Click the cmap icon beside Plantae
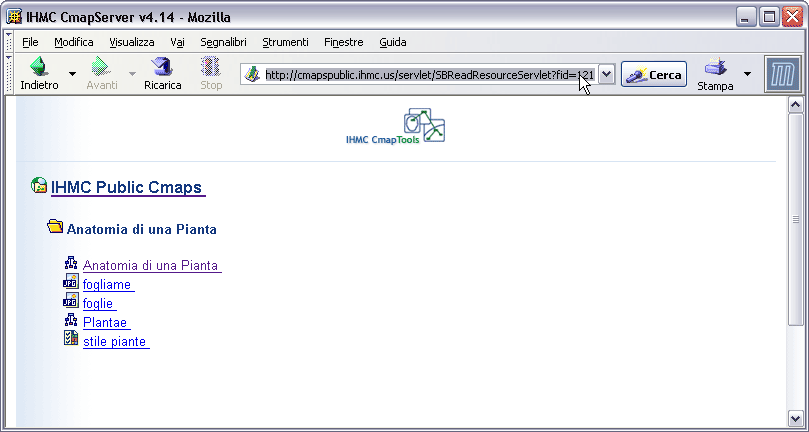809x432 pixels. tap(71, 320)
